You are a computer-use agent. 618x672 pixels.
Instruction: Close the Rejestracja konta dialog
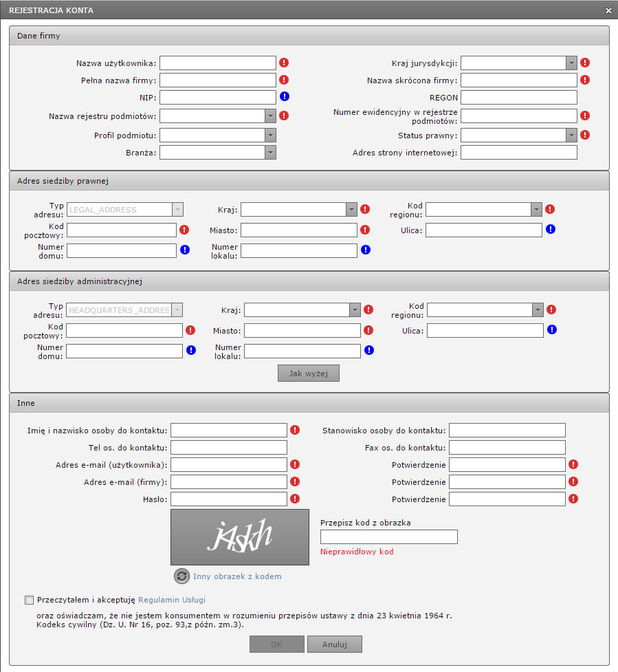point(608,11)
